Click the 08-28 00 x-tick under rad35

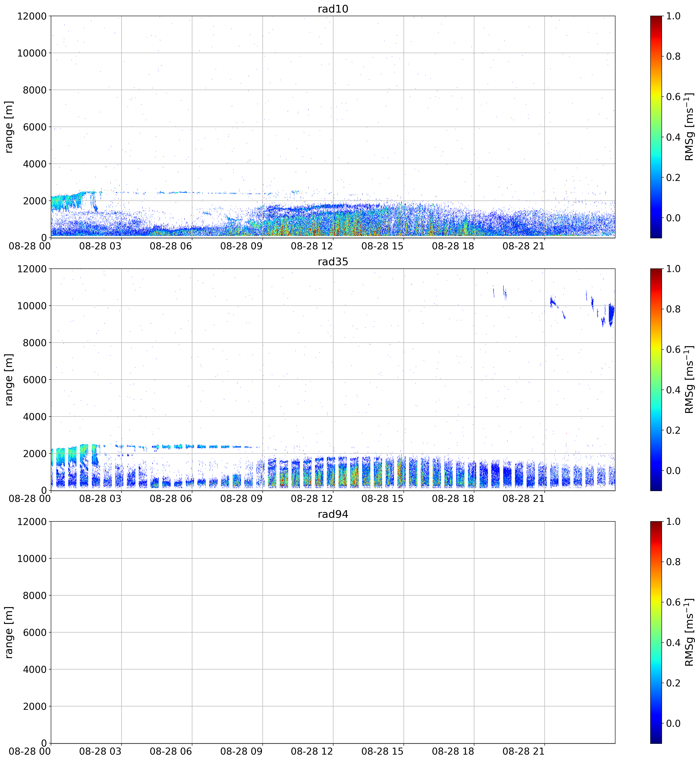pos(30,499)
